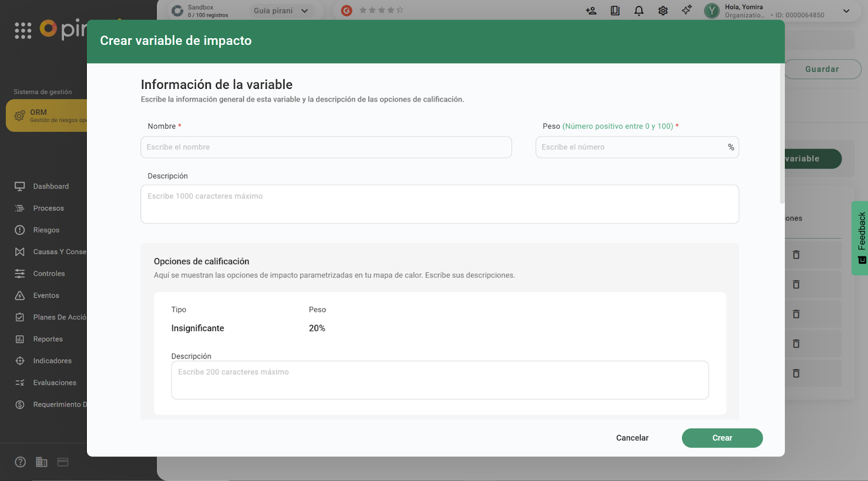
Task: Click the book guide icon in header
Action: pos(615,11)
